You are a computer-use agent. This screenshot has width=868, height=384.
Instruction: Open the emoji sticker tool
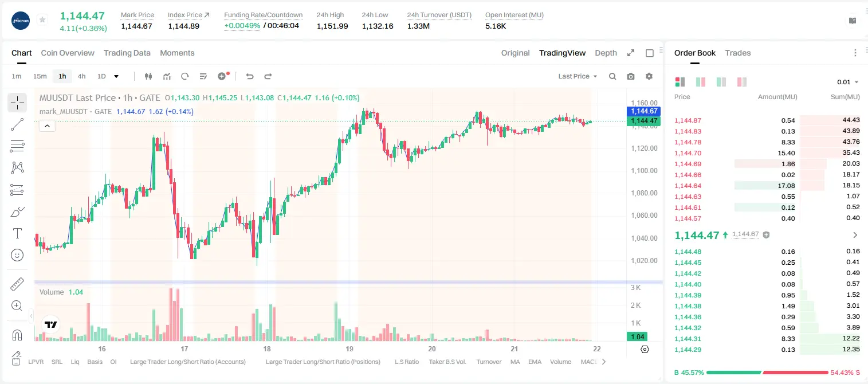click(x=17, y=255)
